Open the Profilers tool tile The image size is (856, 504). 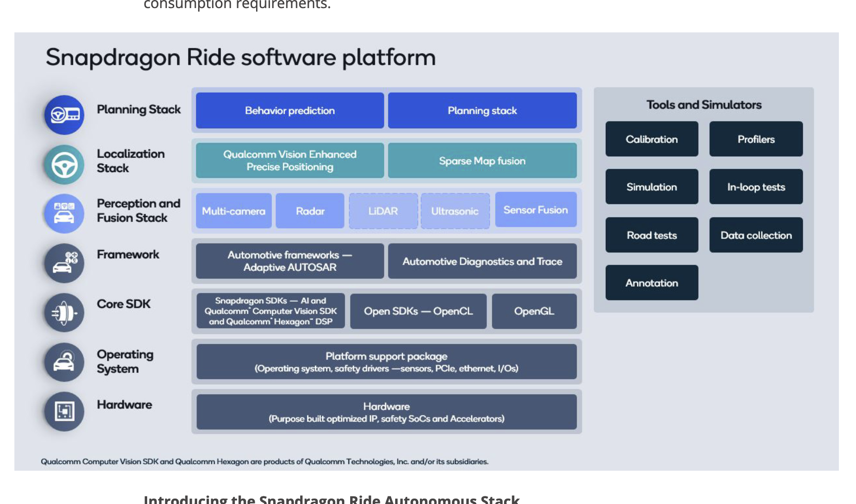756,139
